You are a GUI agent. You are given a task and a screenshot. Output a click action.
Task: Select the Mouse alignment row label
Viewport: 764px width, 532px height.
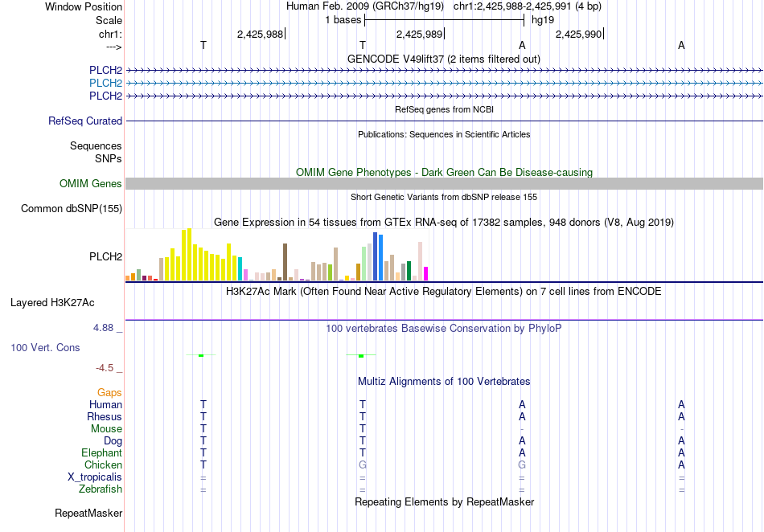(x=106, y=429)
